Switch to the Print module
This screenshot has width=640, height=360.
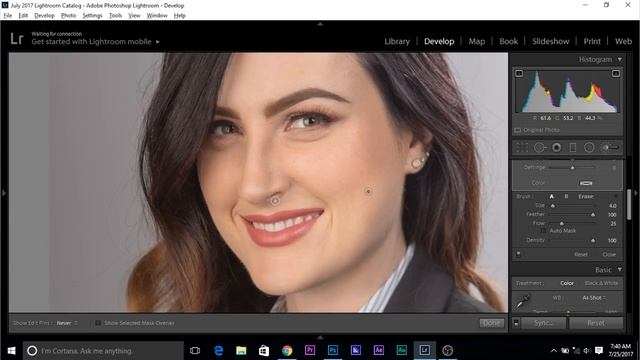[592, 41]
